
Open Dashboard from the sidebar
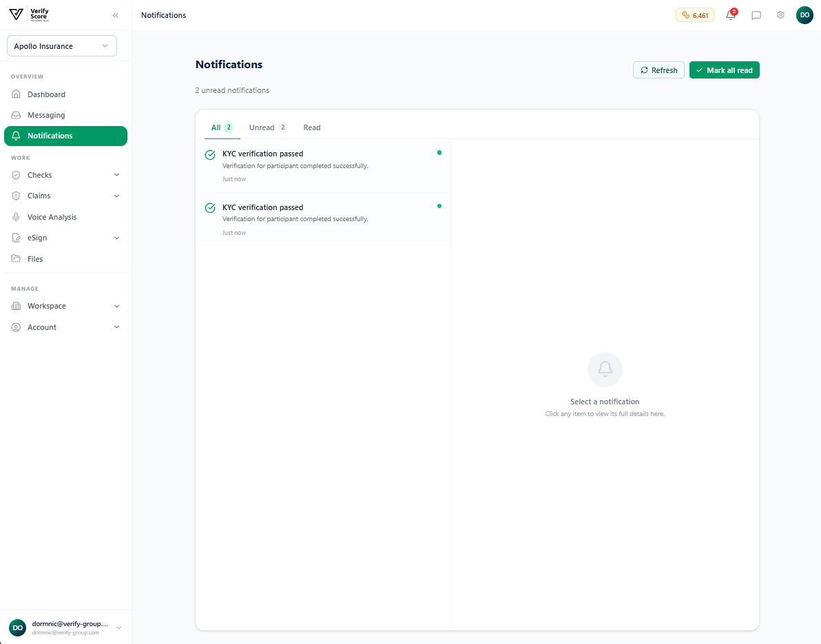pyautogui.click(x=65, y=94)
